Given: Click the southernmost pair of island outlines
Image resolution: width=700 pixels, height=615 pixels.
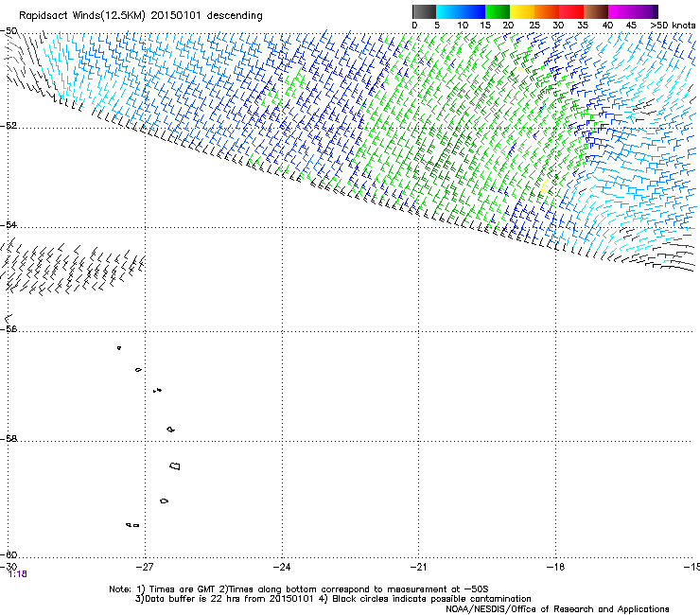Looking at the screenshot, I should pos(132,525).
